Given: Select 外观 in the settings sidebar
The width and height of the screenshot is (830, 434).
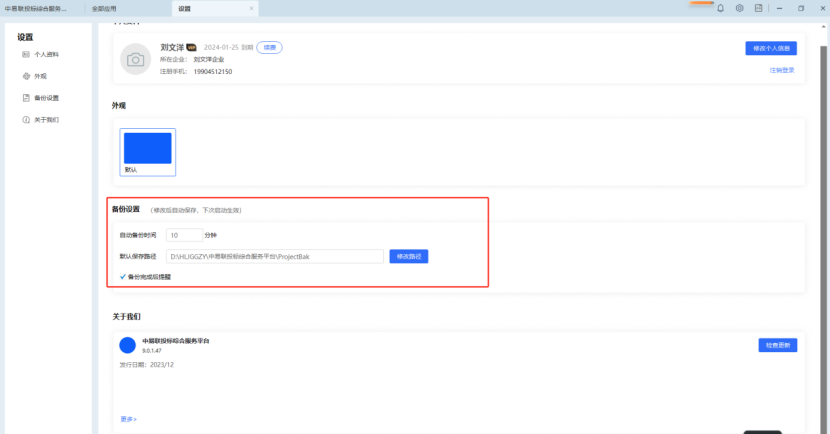Looking at the screenshot, I should coord(40,76).
